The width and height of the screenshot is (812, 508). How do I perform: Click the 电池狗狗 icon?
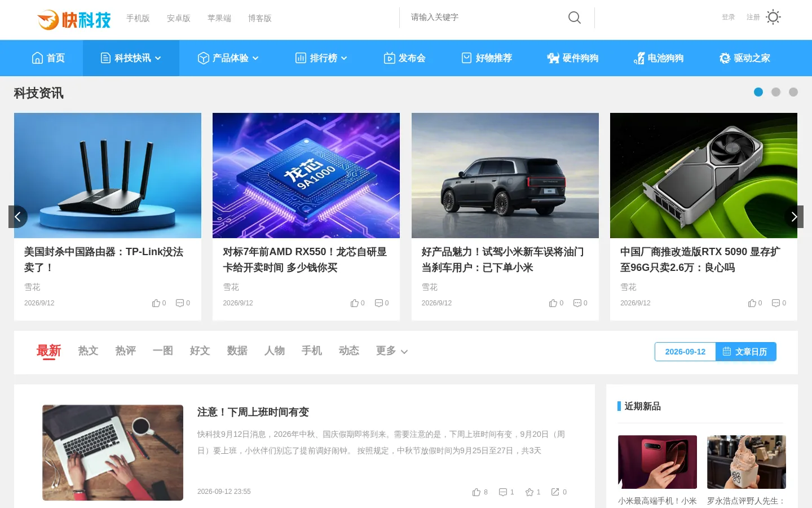click(x=639, y=58)
